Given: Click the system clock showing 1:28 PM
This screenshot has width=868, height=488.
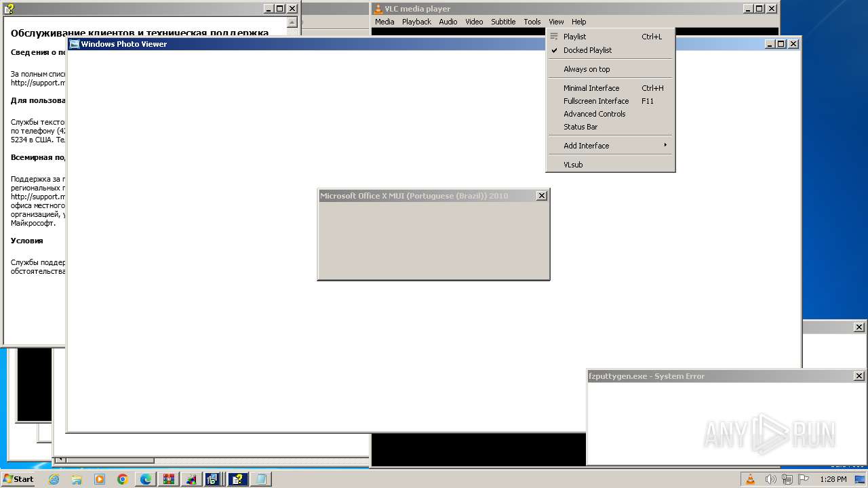Looking at the screenshot, I should point(833,479).
